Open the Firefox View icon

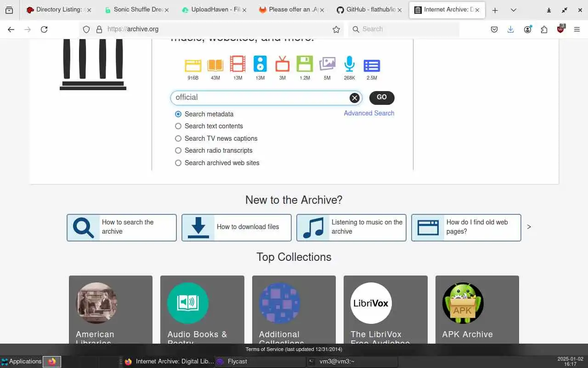(x=9, y=10)
